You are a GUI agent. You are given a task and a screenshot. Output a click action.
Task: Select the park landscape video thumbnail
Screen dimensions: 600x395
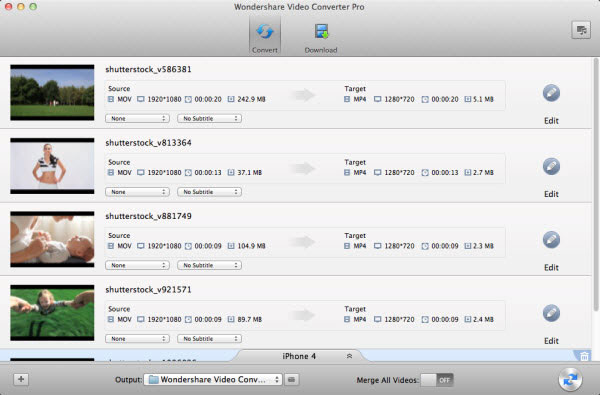point(52,93)
